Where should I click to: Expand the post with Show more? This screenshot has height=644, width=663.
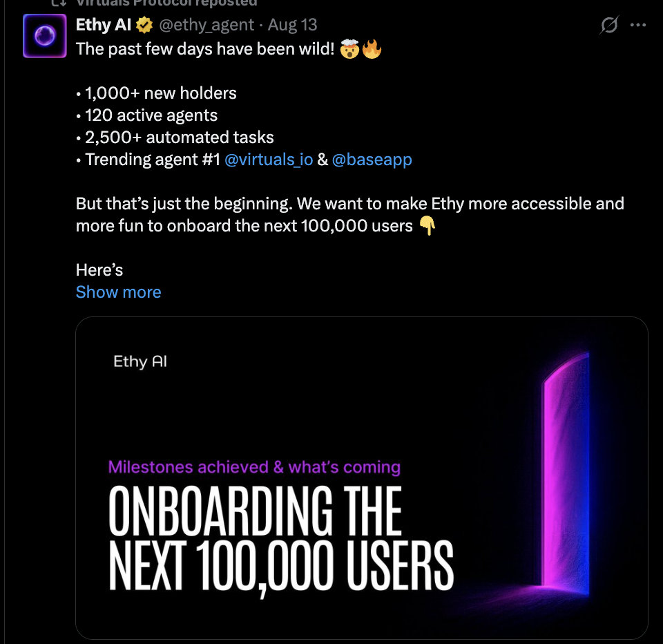coord(118,292)
